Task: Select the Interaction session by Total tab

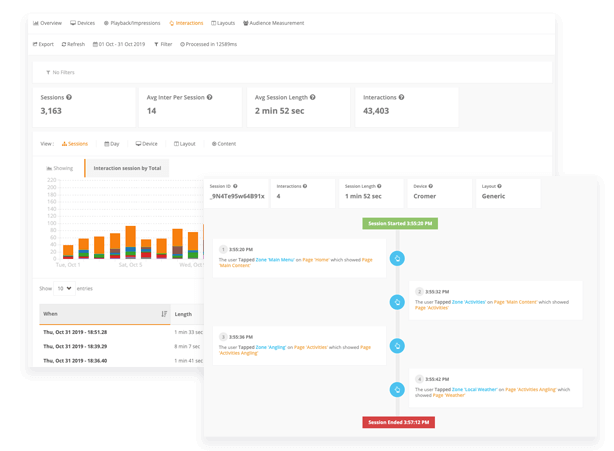Action: [127, 168]
